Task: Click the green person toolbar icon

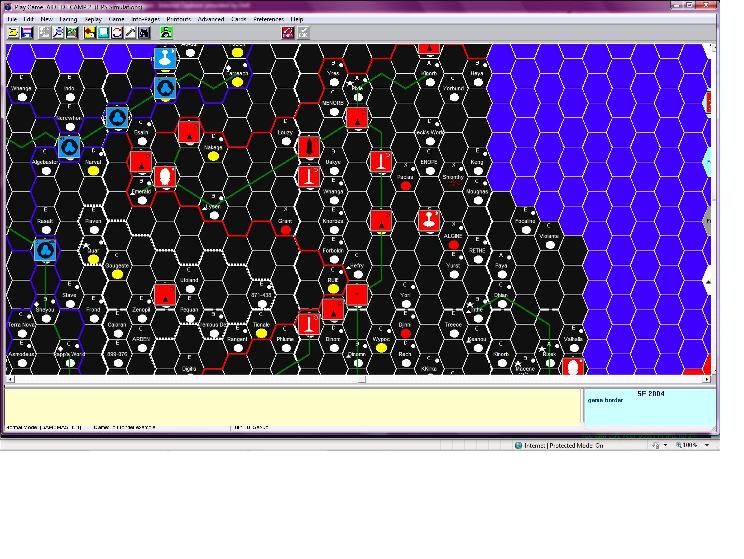Action: (x=166, y=32)
